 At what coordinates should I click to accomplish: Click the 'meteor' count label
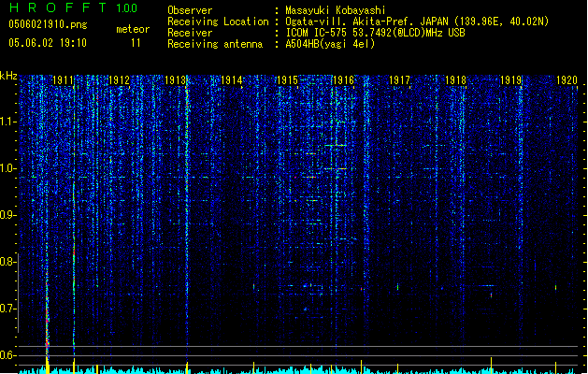133,29
